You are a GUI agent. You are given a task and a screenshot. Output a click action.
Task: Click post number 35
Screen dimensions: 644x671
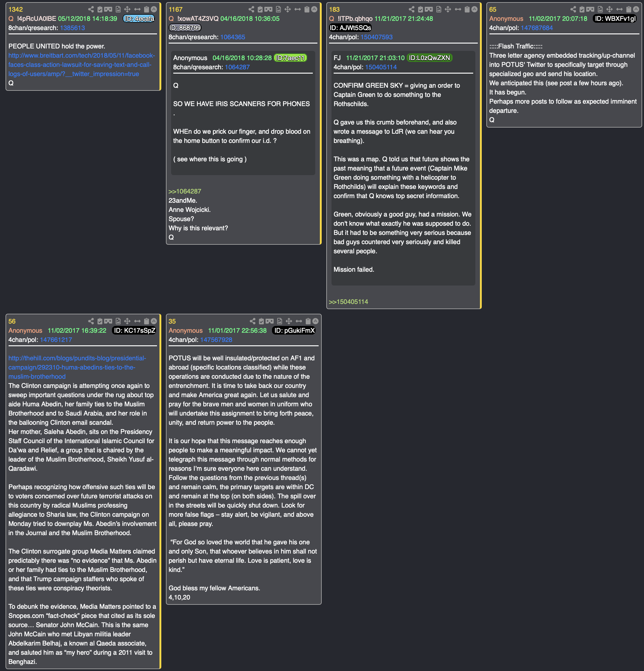pos(172,321)
